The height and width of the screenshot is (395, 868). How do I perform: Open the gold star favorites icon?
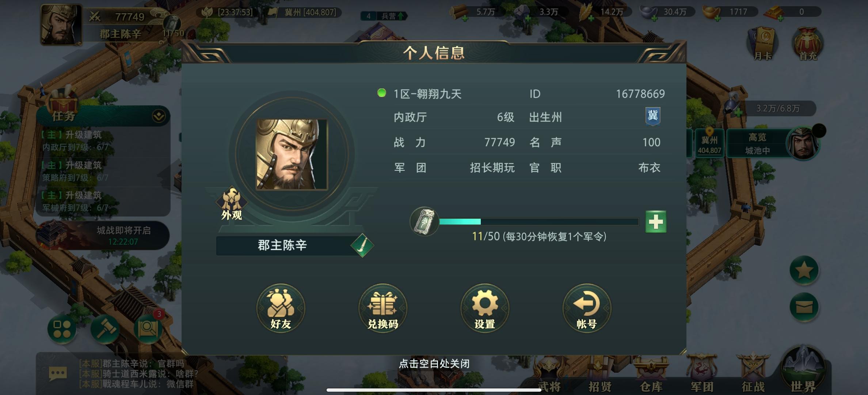(x=804, y=271)
